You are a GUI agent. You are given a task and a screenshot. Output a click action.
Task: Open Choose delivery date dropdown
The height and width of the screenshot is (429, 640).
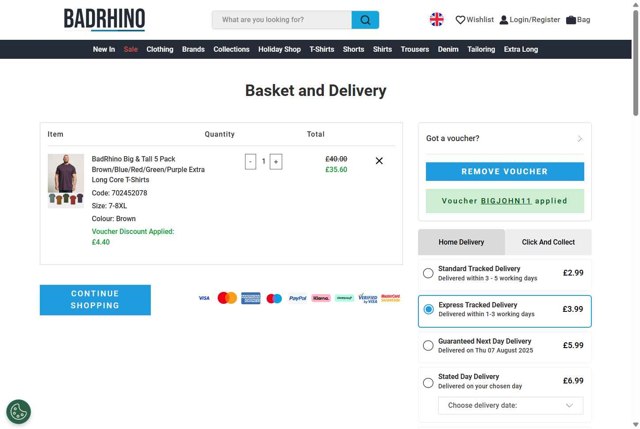(x=511, y=405)
